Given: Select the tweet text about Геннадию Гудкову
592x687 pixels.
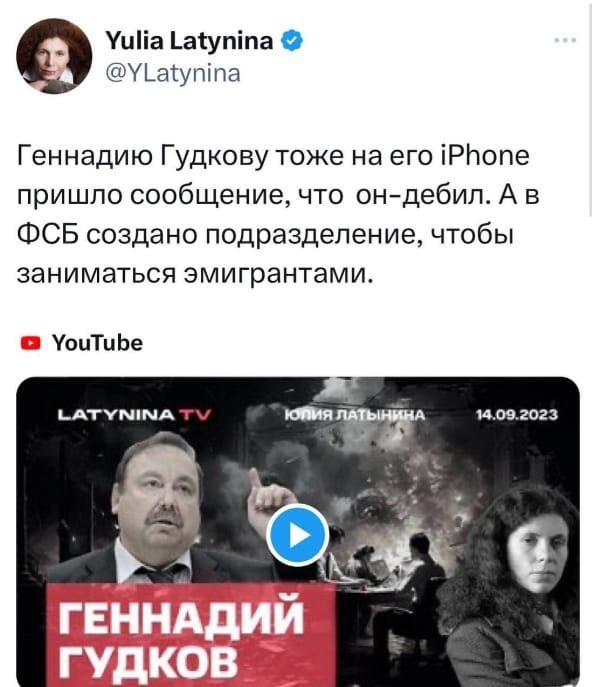Looking at the screenshot, I should [278, 215].
